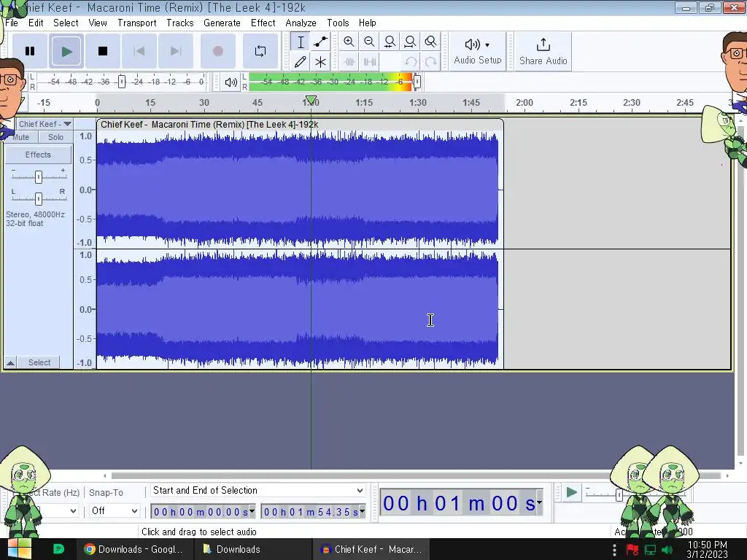Open the Help menu

(x=368, y=23)
